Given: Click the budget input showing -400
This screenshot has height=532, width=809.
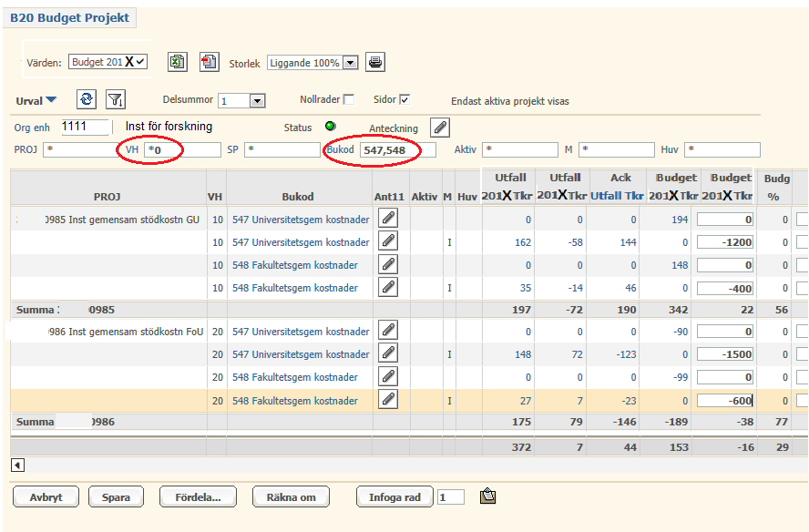Looking at the screenshot, I should coord(725,288).
